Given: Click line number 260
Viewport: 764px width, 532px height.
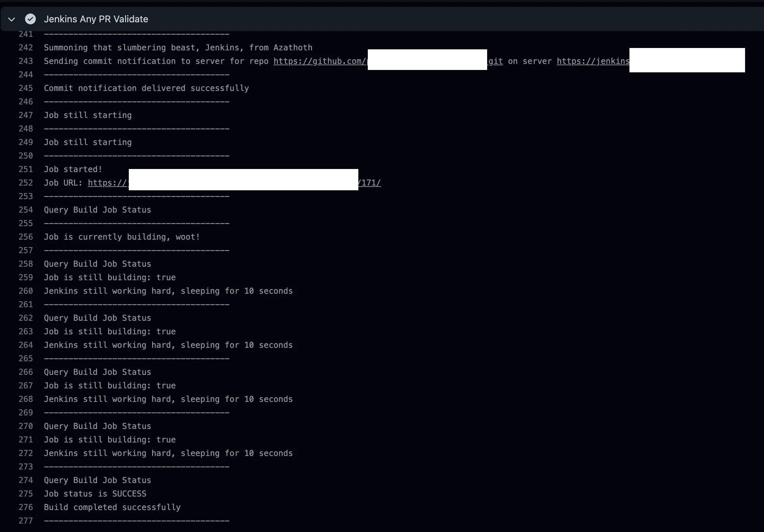Looking at the screenshot, I should point(26,291).
